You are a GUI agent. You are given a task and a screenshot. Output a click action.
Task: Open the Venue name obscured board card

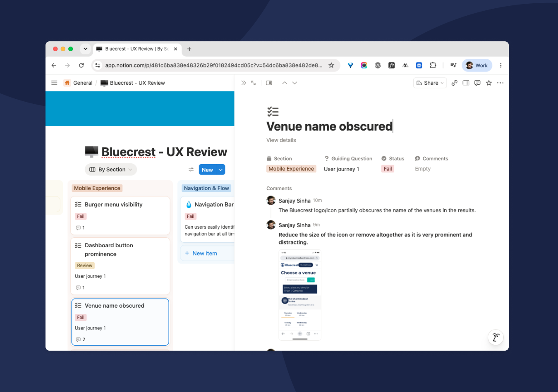(x=120, y=322)
